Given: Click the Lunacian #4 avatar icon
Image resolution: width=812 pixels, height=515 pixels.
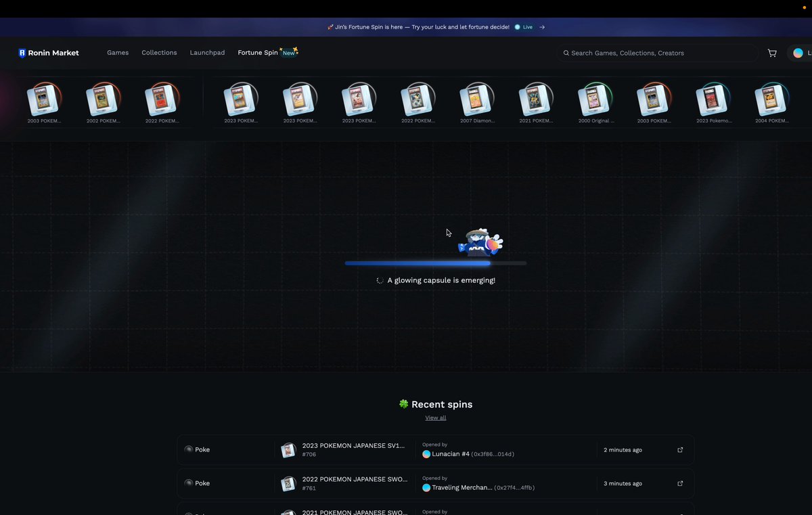Looking at the screenshot, I should (x=426, y=454).
